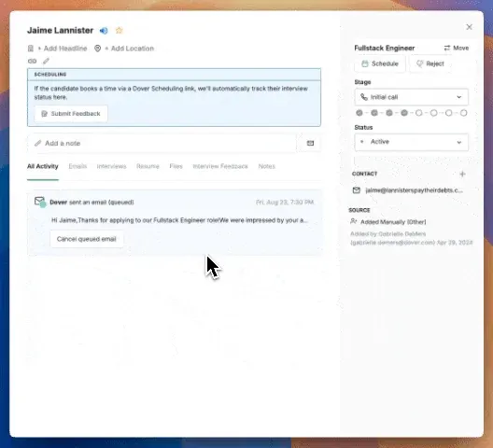493x448 pixels.
Task: Click the plus icon in Contact section
Action: [x=462, y=174]
